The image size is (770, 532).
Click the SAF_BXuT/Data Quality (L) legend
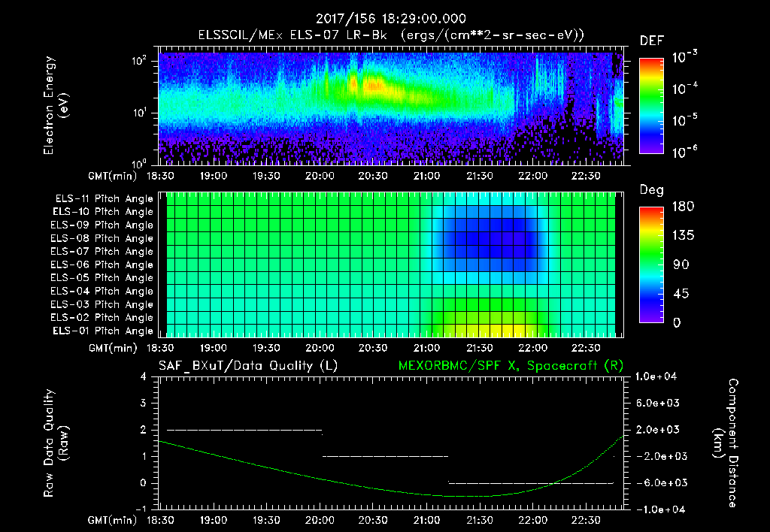click(x=248, y=366)
